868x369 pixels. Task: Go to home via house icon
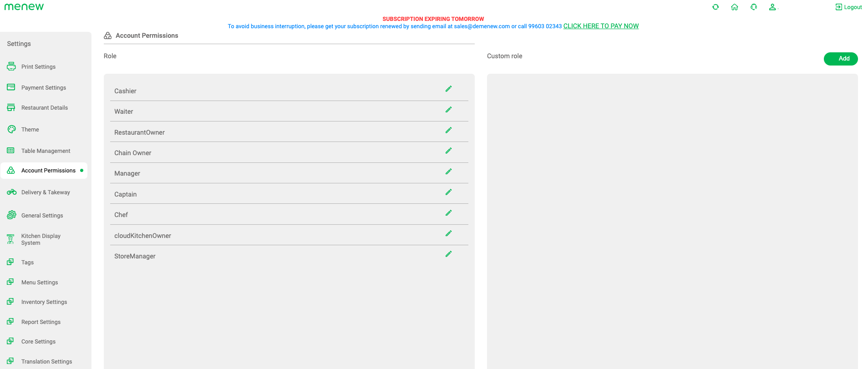[735, 7]
